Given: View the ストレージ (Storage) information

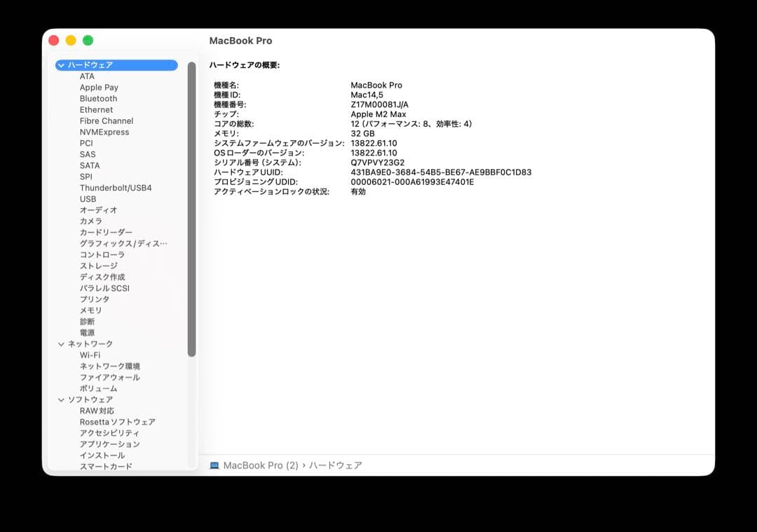Looking at the screenshot, I should [97, 266].
